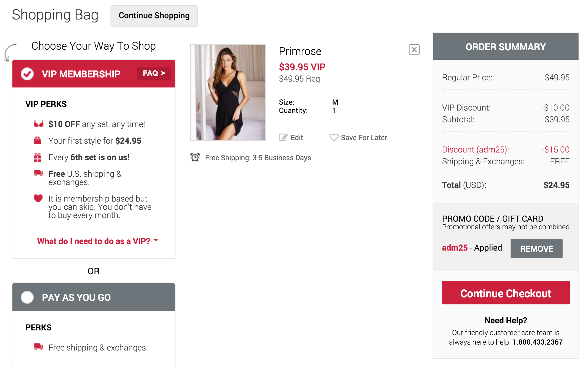Viewport: 588px width, 370px height.
Task: Remove the adm25 promo code
Action: pos(536,249)
